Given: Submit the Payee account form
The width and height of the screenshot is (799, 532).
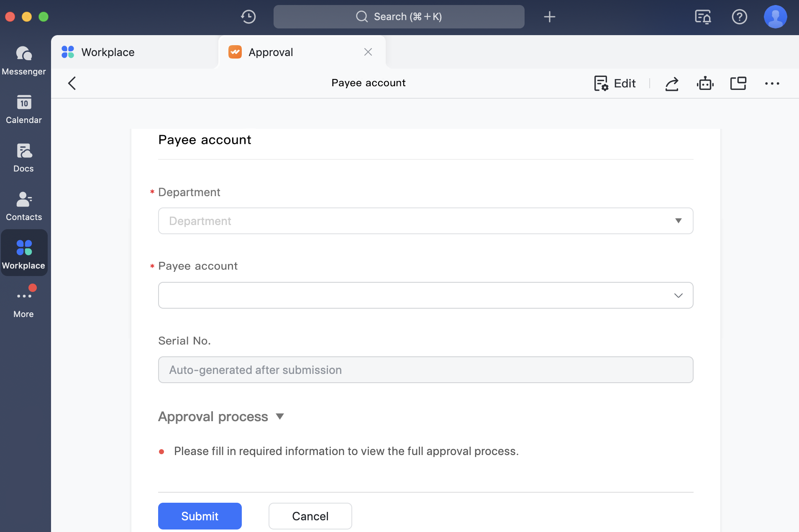Looking at the screenshot, I should coord(199,516).
